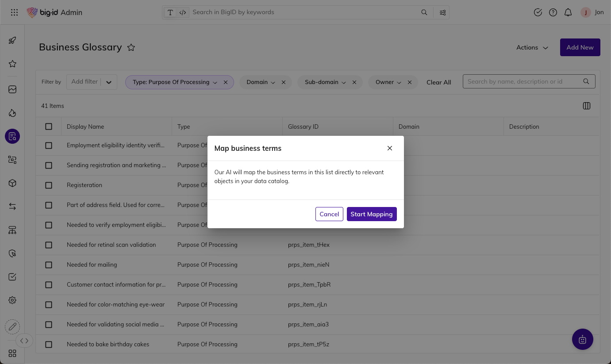This screenshot has width=611, height=364.
Task: Click the rocket icon in sidebar
Action: coord(12,41)
